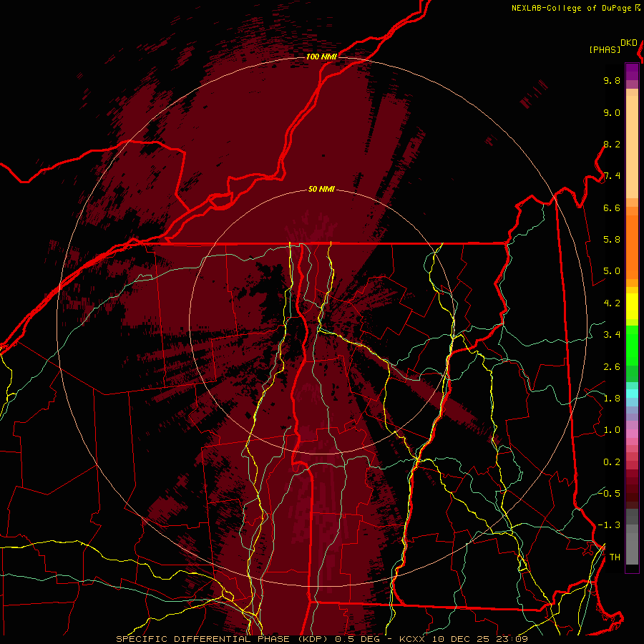This screenshot has height=644, width=644.
Task: Click the 100 NMI range ring label
Action: (x=321, y=57)
